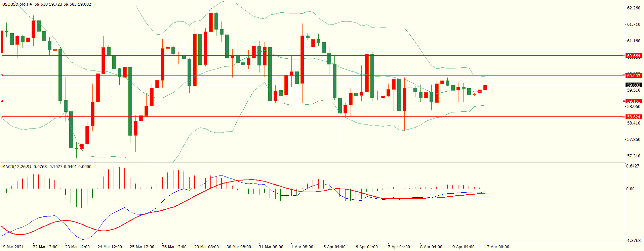Image resolution: width=644 pixels, height=251 pixels.
Task: Click the left handle of the 59.151 line
Action: click(2, 101)
